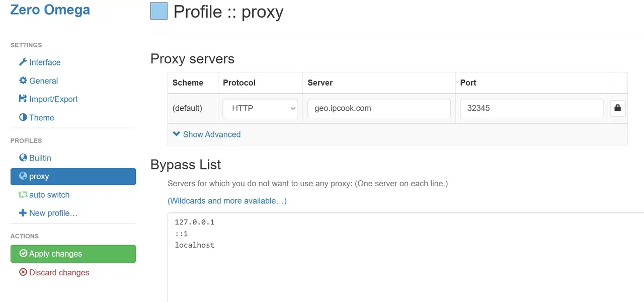Switch to the Builtin profile
Viewport: 644px width, 302px height.
tap(40, 158)
